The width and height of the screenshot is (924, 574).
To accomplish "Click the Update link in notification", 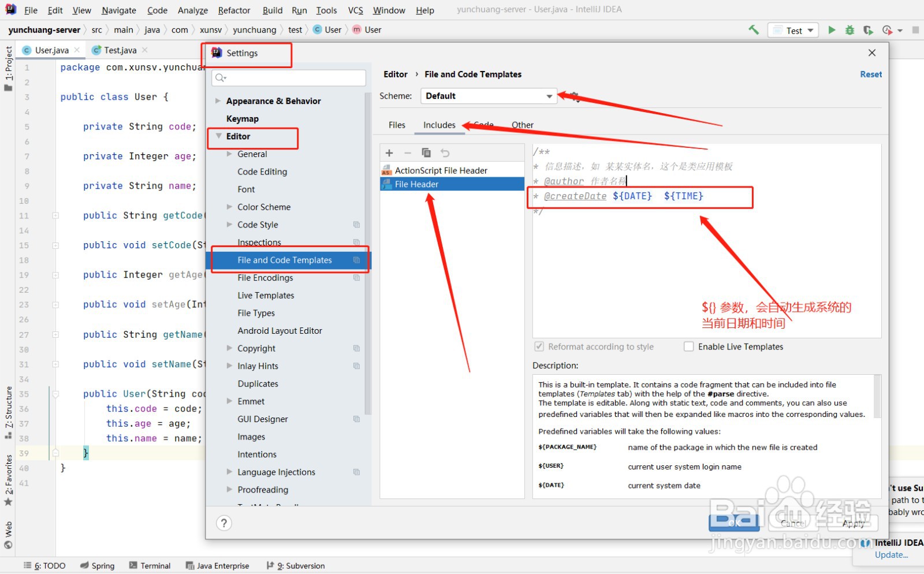I will coord(891,555).
